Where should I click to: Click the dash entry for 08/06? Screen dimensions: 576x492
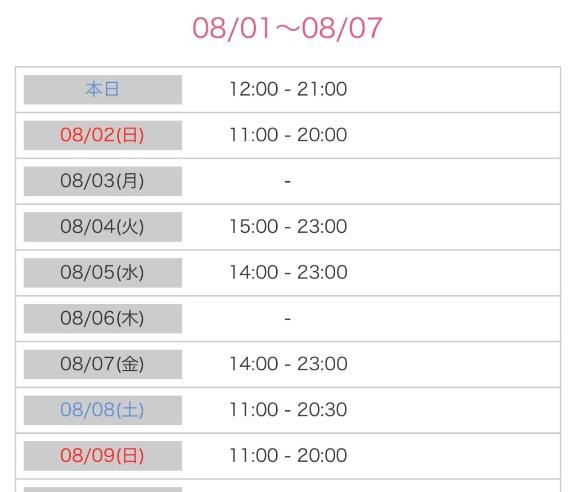288,319
